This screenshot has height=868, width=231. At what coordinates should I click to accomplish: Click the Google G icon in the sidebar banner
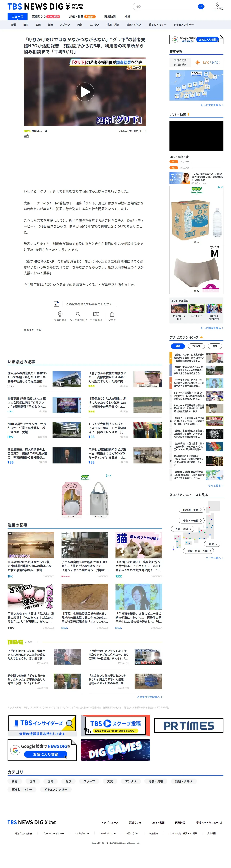click(175, 39)
